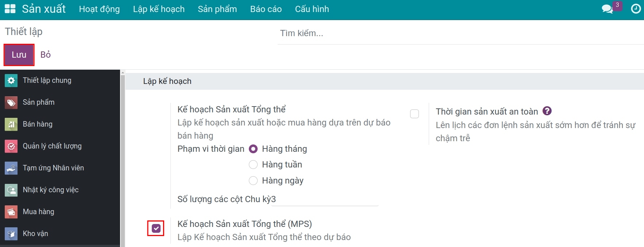This screenshot has height=247, width=644.
Task: Open the Hoạt động menu
Action: (99, 9)
